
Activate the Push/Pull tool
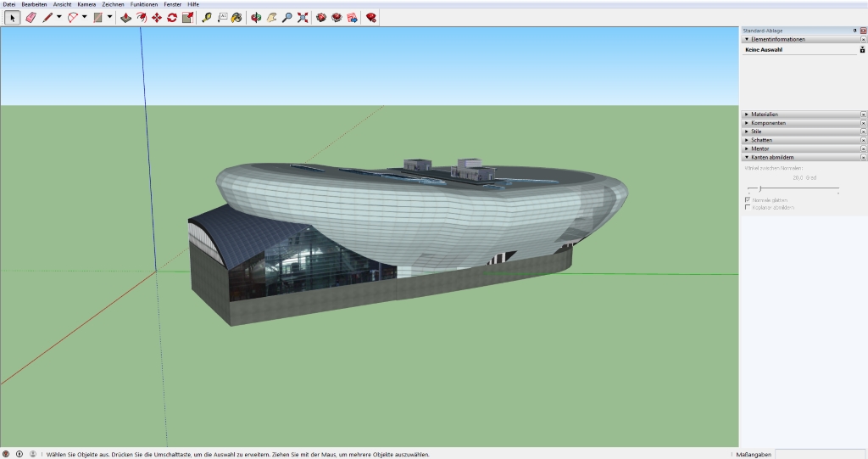point(125,17)
